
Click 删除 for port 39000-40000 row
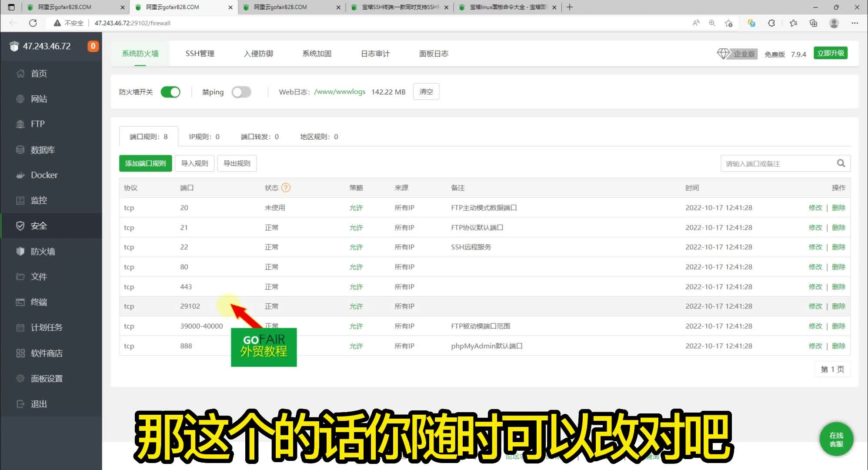(839, 326)
